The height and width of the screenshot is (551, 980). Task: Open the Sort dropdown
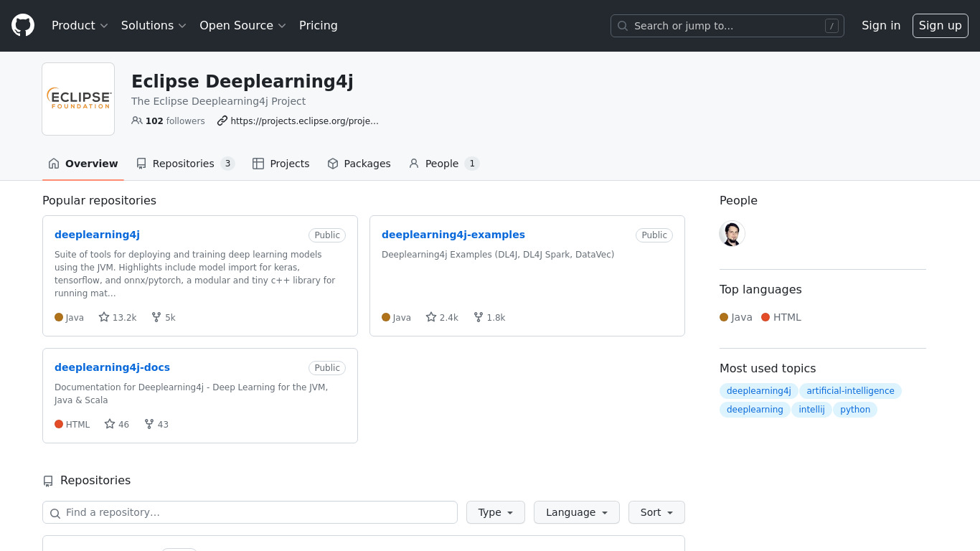pos(657,512)
